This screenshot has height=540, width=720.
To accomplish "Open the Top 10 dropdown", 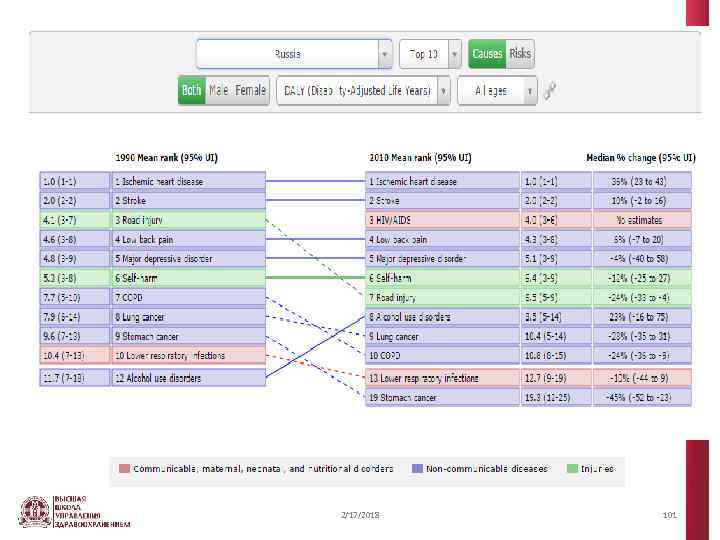I will pos(430,54).
